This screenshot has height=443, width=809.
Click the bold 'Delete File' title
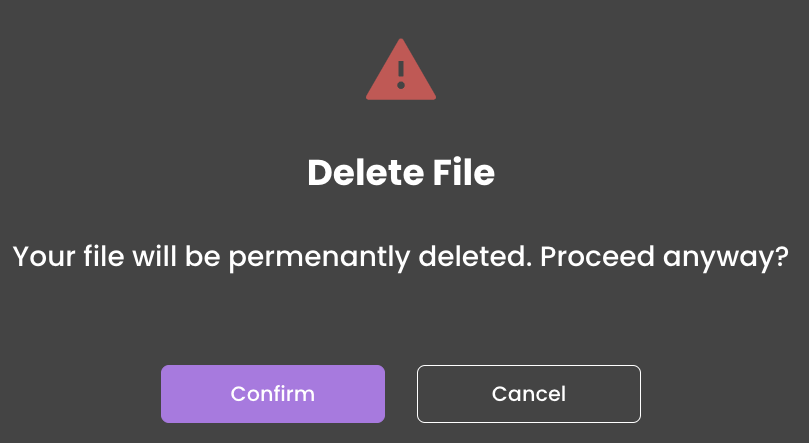click(x=401, y=172)
